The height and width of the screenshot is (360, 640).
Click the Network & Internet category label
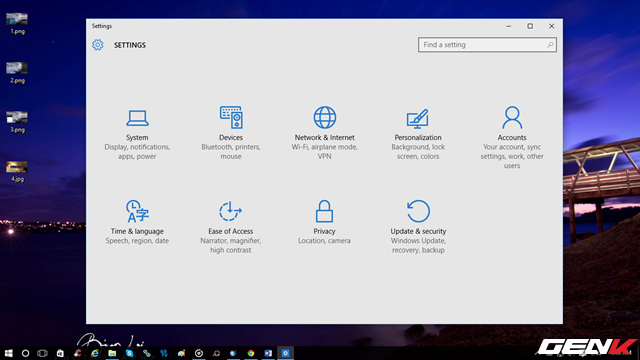click(x=324, y=138)
